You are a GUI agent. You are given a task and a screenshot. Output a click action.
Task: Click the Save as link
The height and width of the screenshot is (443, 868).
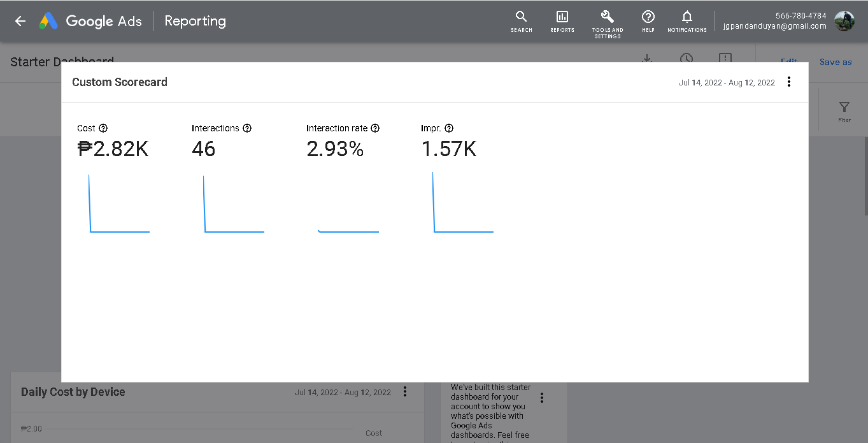point(836,62)
